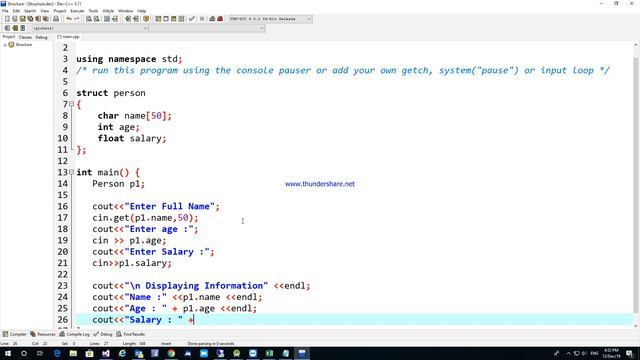Click the 'char name[50];' code line
Viewport: 640px width, 360px height.
tap(134, 116)
